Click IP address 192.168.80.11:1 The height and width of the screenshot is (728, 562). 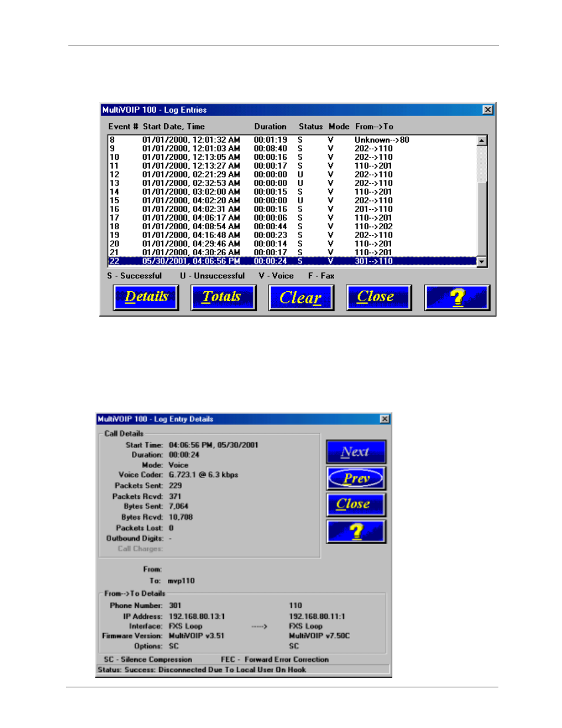click(317, 617)
